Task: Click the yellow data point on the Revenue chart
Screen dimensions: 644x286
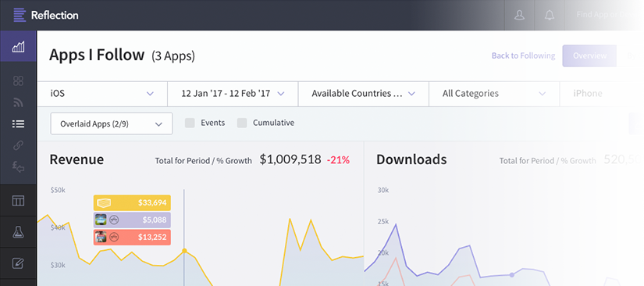Action: coord(184,250)
